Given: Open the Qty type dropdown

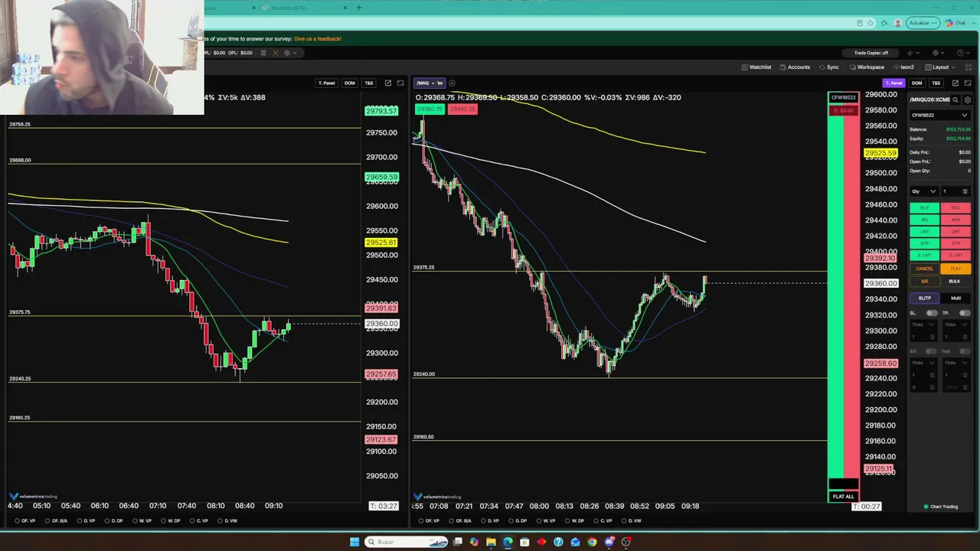Looking at the screenshot, I should (x=923, y=191).
